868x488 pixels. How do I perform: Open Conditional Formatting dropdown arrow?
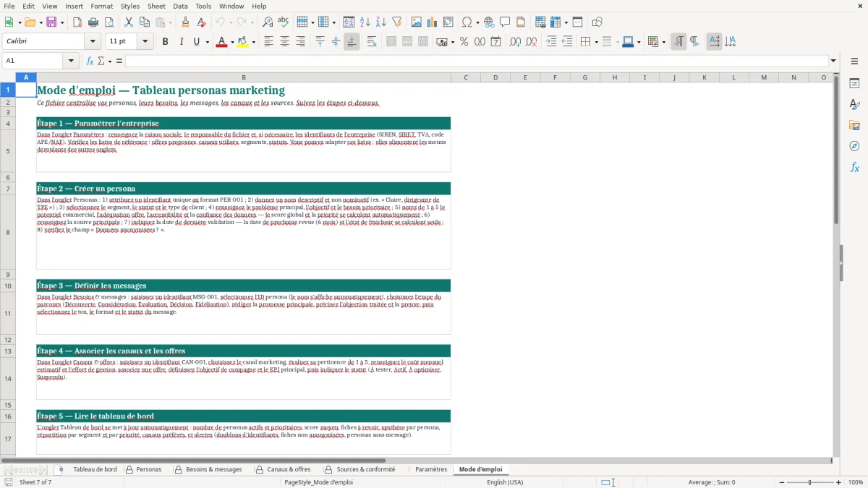click(x=663, y=42)
